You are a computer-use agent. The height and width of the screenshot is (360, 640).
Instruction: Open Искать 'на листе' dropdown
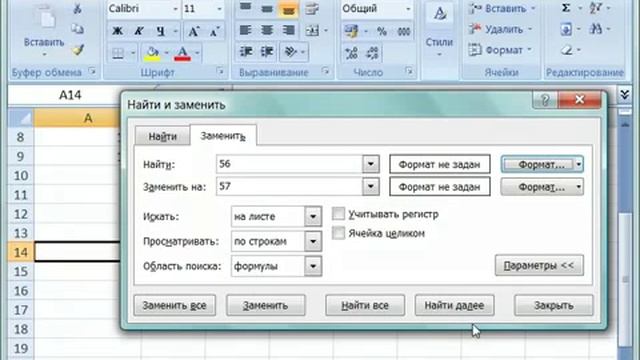pos(313,216)
